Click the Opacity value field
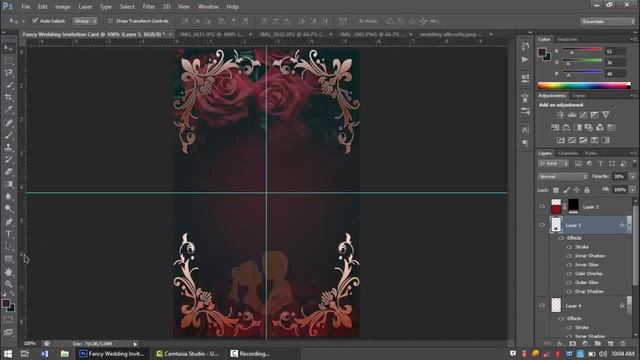640x360 pixels. point(619,176)
